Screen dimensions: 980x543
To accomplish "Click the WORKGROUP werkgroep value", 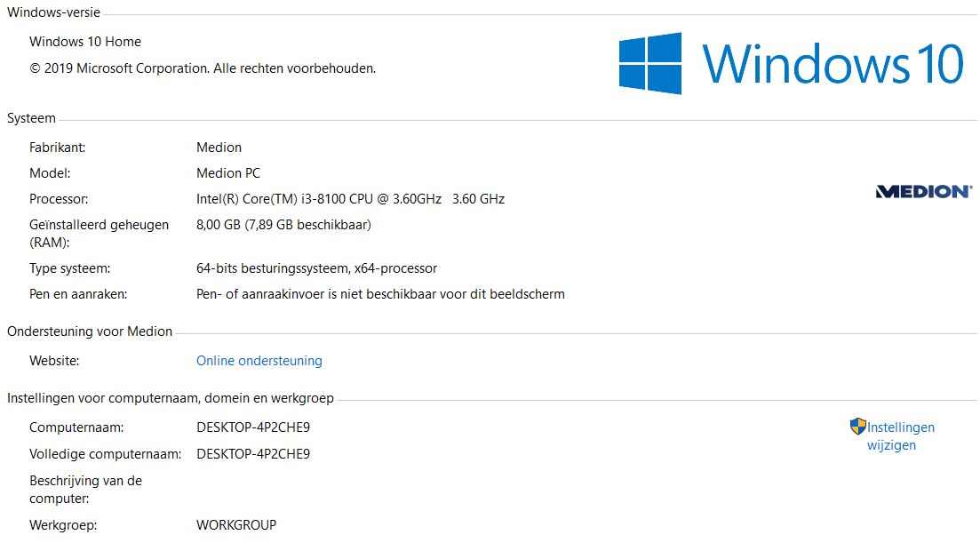I will (236, 525).
